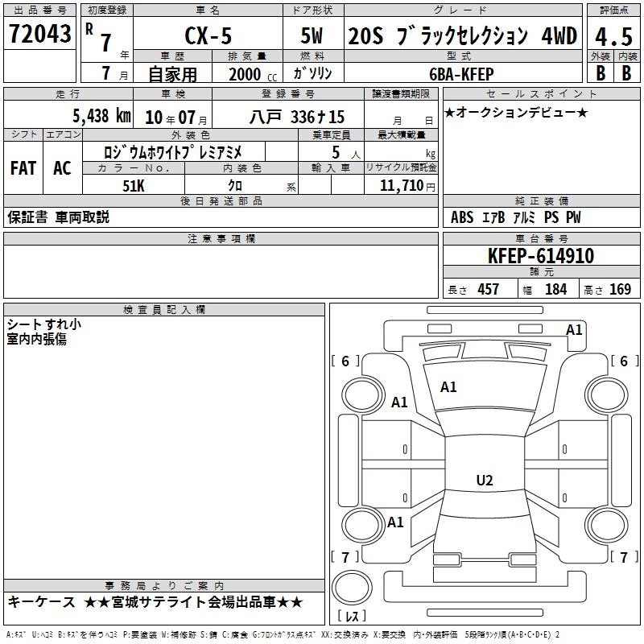Select office notice キーケース 宮城サテライト会場出品車

(x=155, y=602)
